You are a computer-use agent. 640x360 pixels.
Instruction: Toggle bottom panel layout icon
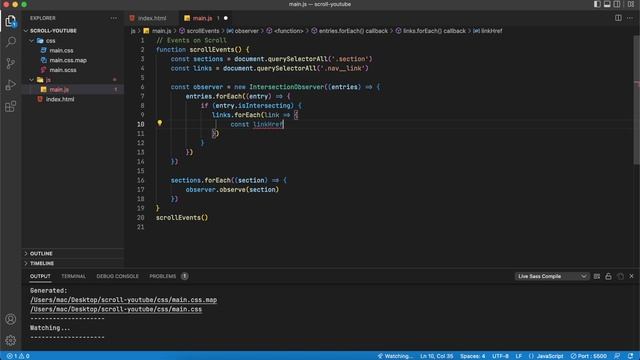[x=607, y=4]
